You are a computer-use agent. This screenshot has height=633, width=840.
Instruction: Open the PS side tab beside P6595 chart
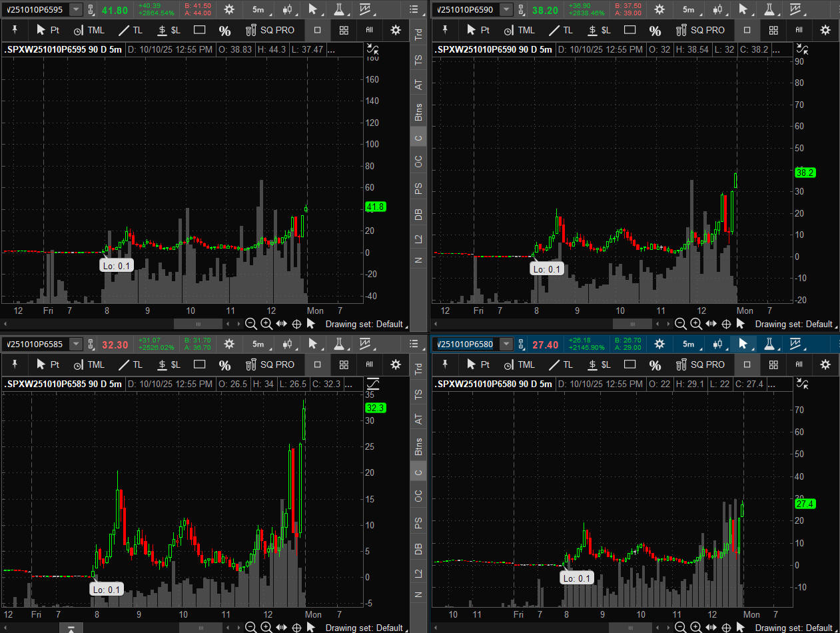coord(418,189)
